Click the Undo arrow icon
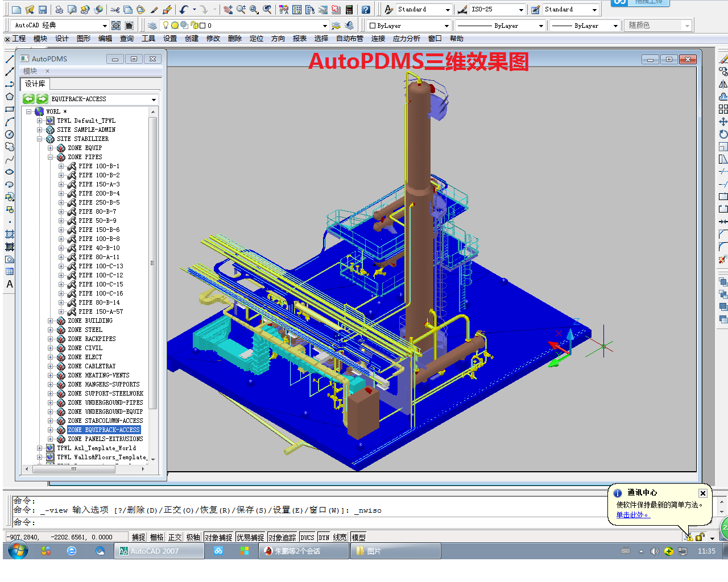Screen dimensions: 728x582 coord(184,10)
